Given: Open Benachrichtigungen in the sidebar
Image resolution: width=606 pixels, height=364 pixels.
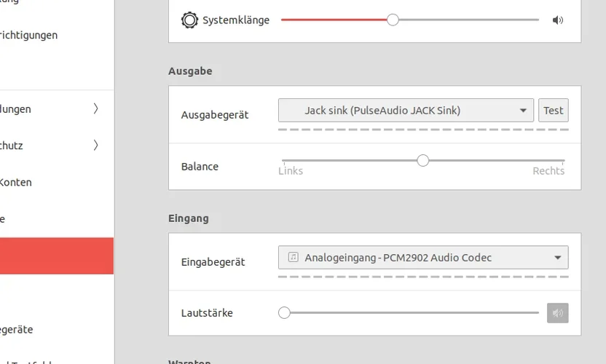Looking at the screenshot, I should 29,35.
